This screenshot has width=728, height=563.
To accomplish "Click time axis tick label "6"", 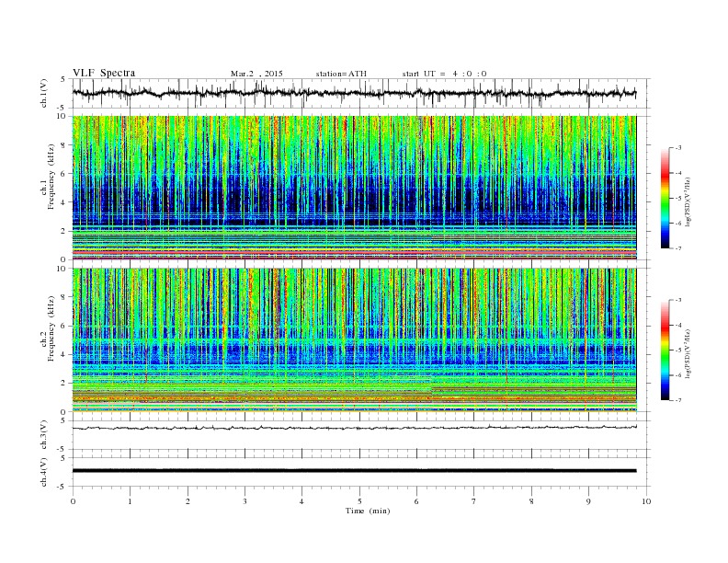I will pos(416,501).
